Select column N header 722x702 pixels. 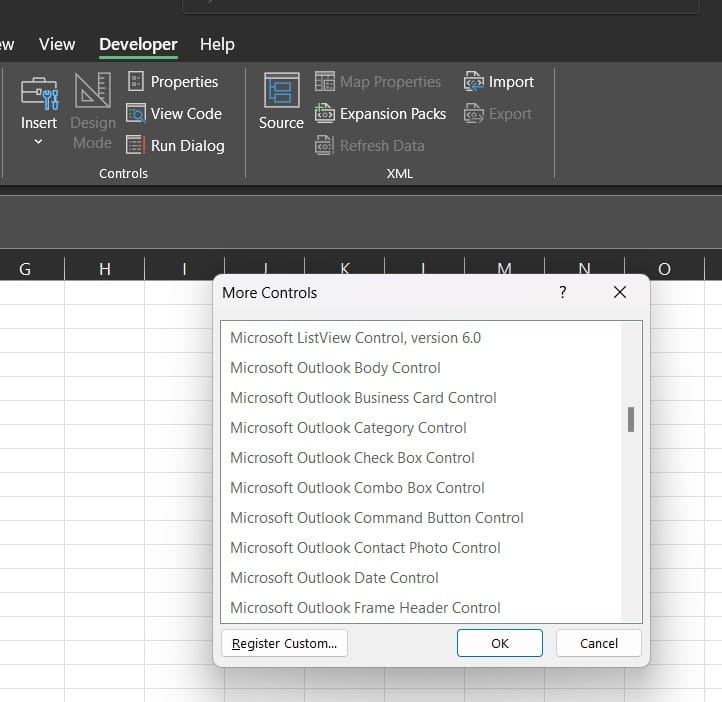point(584,267)
